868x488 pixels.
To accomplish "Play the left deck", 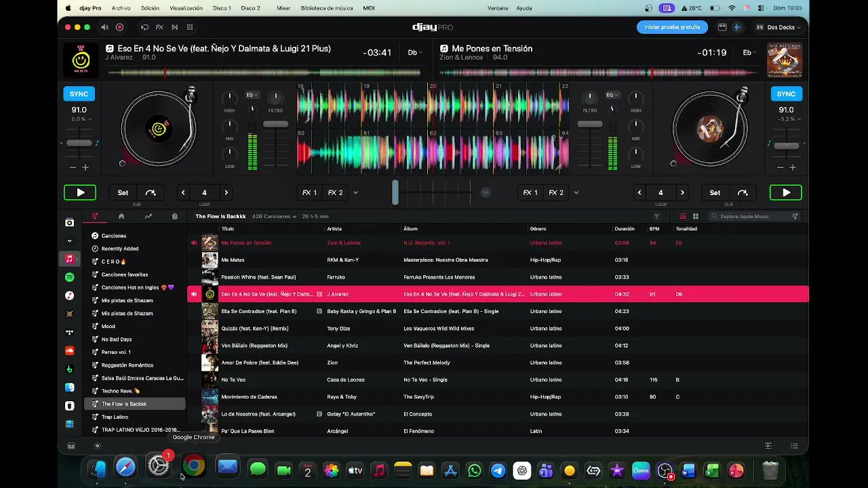I will [x=80, y=192].
